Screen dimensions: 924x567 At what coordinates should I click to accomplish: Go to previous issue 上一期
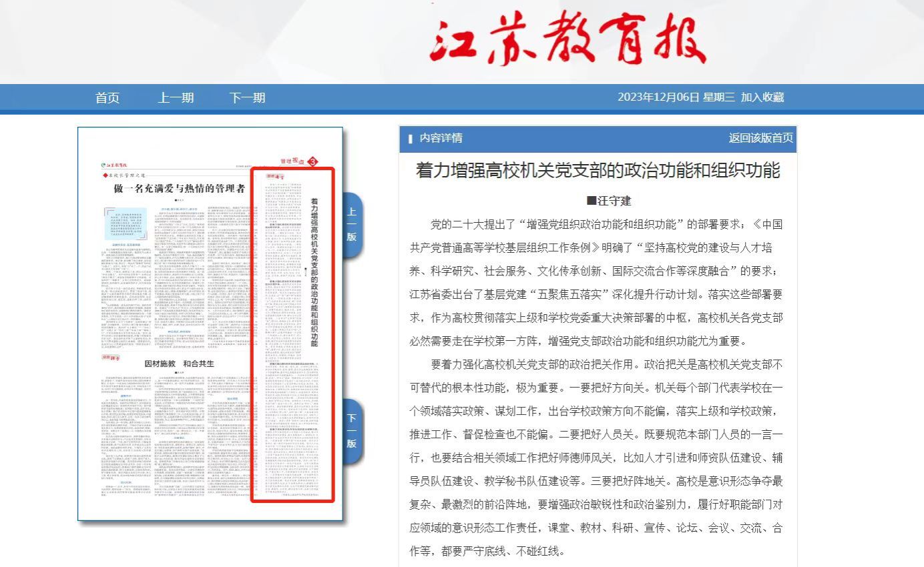coord(176,98)
